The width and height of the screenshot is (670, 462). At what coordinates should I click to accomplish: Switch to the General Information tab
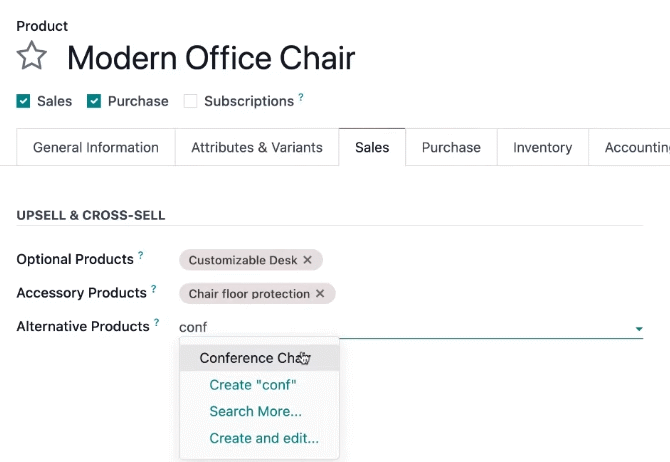click(x=96, y=147)
